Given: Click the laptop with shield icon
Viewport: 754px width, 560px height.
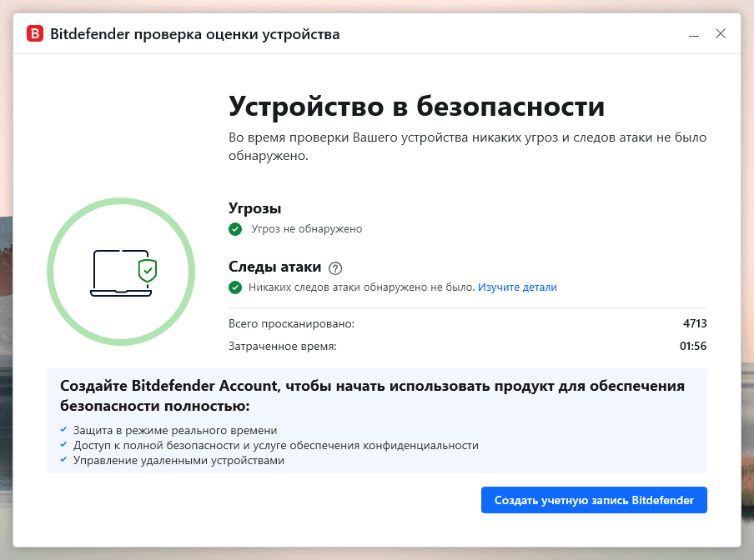Looking at the screenshot, I should 123,272.
